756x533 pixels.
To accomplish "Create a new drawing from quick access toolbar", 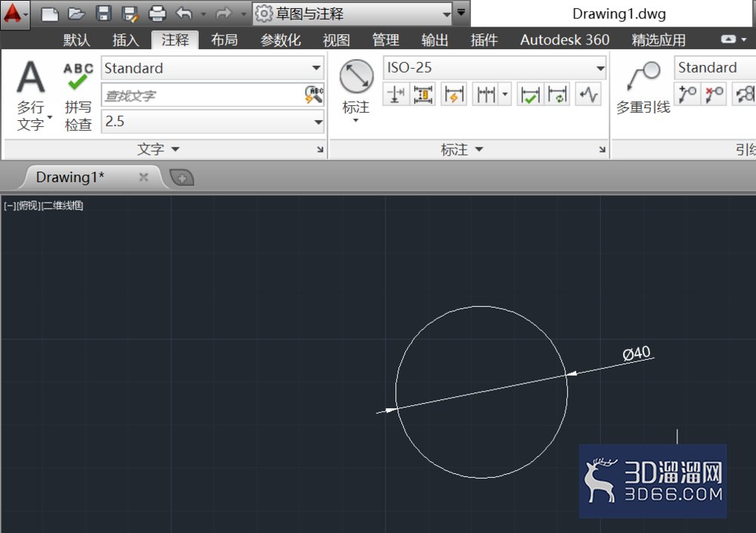I will [50, 14].
